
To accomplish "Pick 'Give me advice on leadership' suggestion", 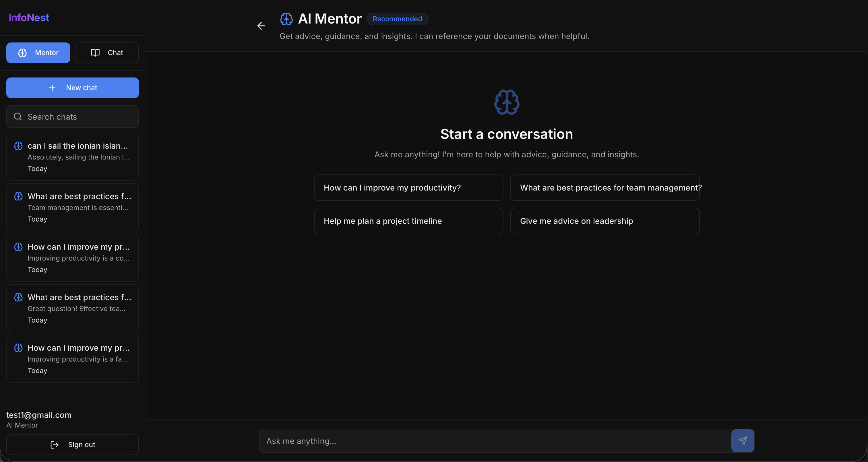I will pos(604,221).
